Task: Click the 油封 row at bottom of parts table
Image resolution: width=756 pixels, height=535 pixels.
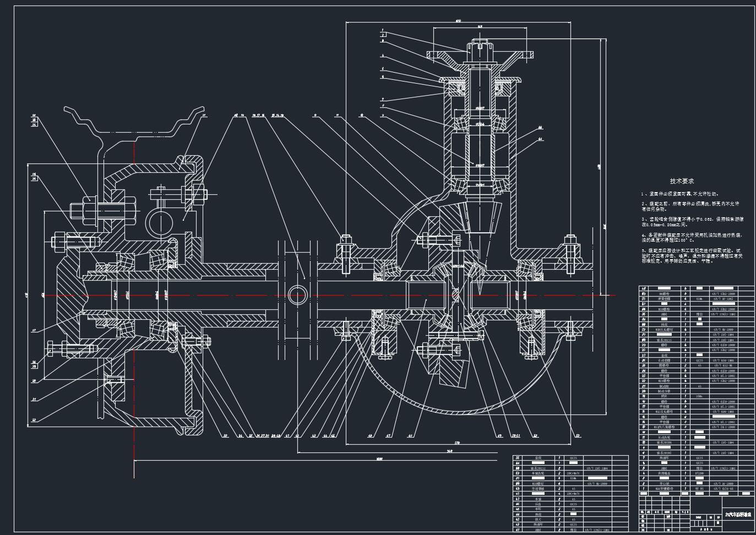Action: [x=570, y=530]
